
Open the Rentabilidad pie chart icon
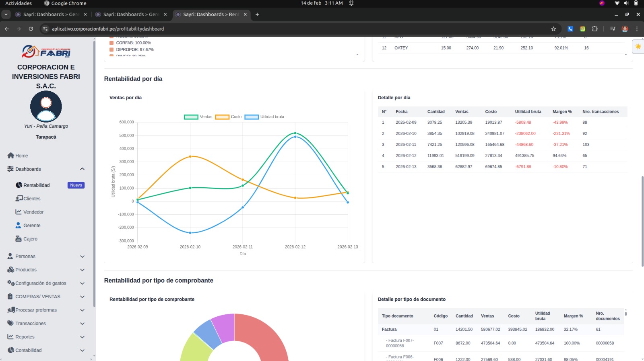[x=19, y=185]
